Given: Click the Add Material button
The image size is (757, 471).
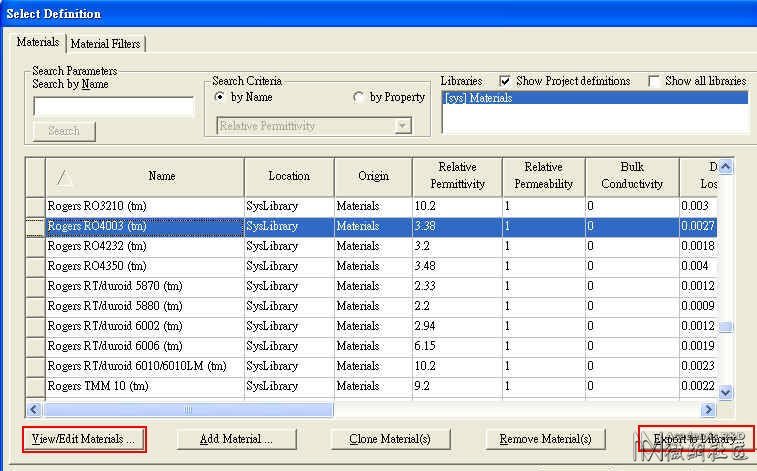Looking at the screenshot, I should [236, 439].
